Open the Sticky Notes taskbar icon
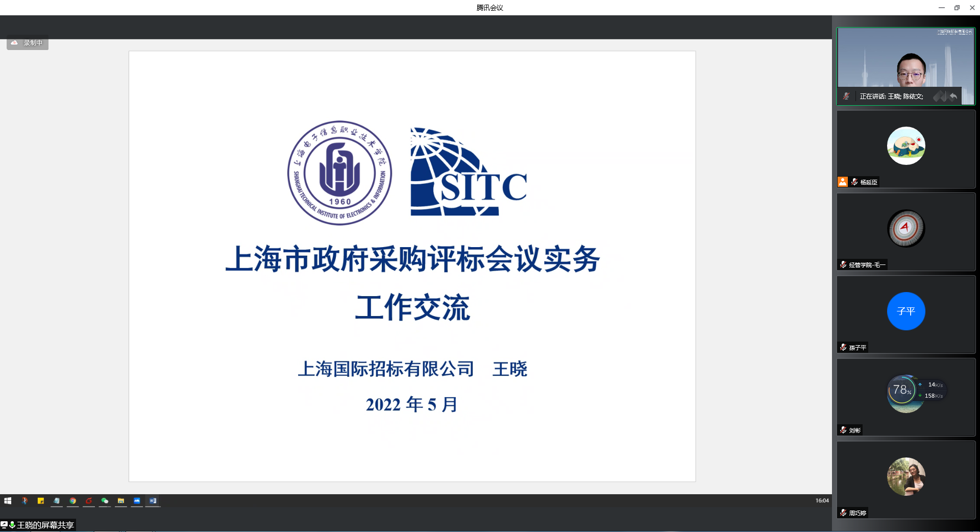Viewport: 980px width, 532px height. [x=41, y=501]
